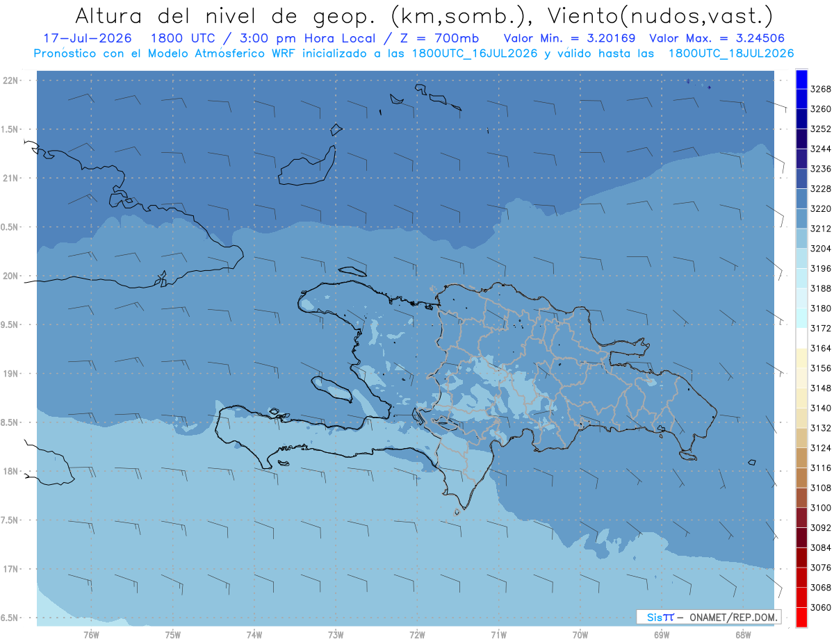Pick the colorbar swatch between 3228 and 3220
The width and height of the screenshot is (834, 644).
(801, 199)
